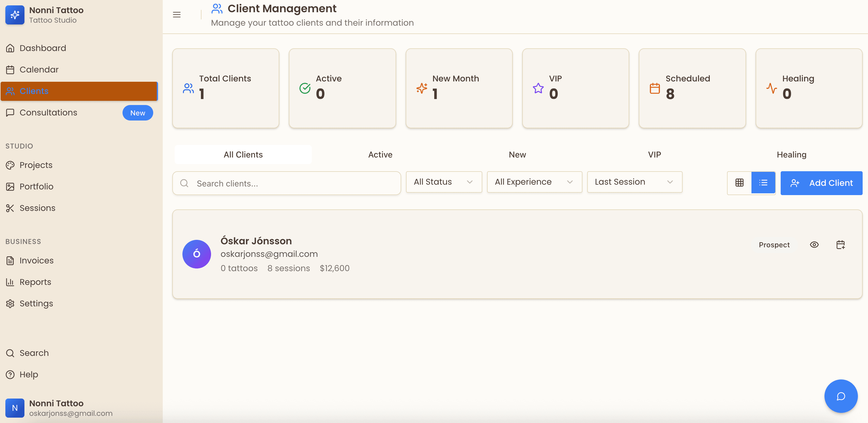Screen dimensions: 868x423
Task: Click inside the client search field
Action: pyautogui.click(x=286, y=183)
